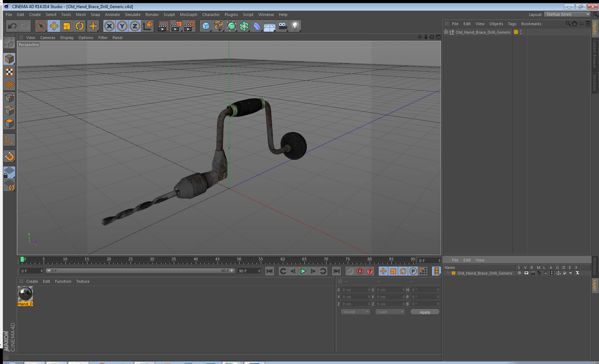Open the File menu in main menu bar
This screenshot has width=599, height=364.
tap(9, 15)
